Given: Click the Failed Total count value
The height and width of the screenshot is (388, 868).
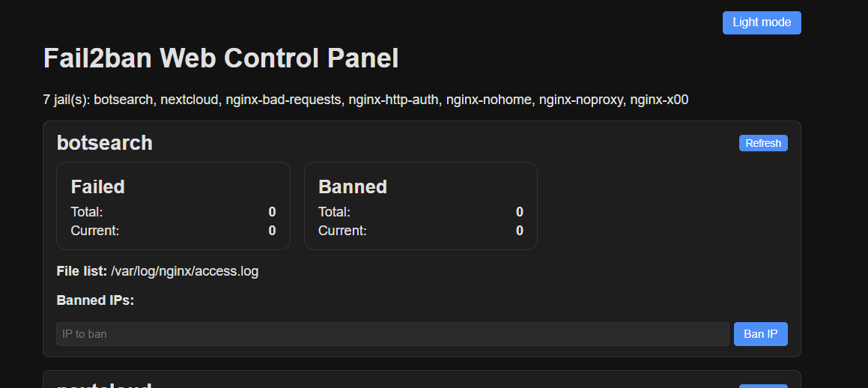Looking at the screenshot, I should (272, 212).
